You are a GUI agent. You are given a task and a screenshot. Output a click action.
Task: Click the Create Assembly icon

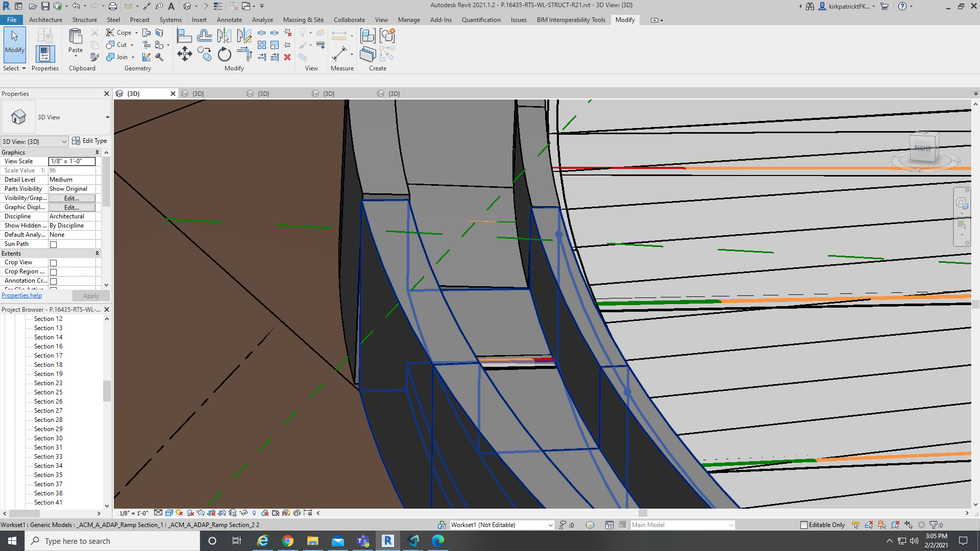click(x=367, y=36)
